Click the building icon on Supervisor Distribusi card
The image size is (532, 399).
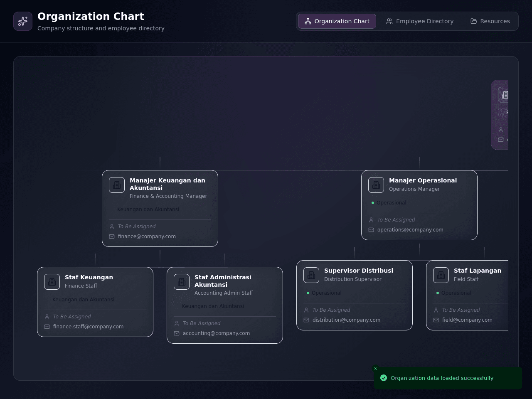[x=311, y=275]
